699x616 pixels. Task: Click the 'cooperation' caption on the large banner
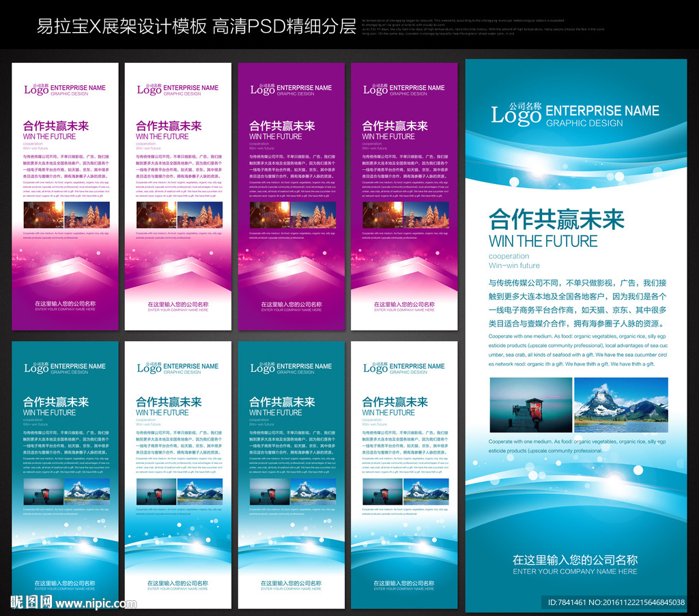pyautogui.click(x=509, y=256)
